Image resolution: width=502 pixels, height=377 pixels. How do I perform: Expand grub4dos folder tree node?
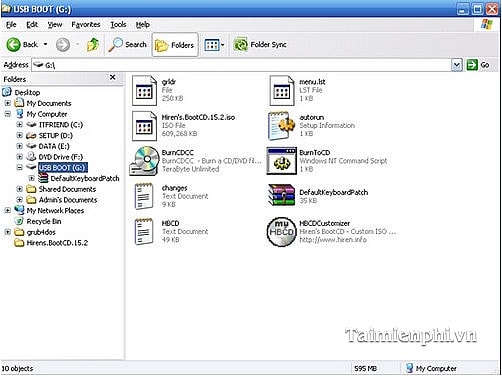[8, 232]
